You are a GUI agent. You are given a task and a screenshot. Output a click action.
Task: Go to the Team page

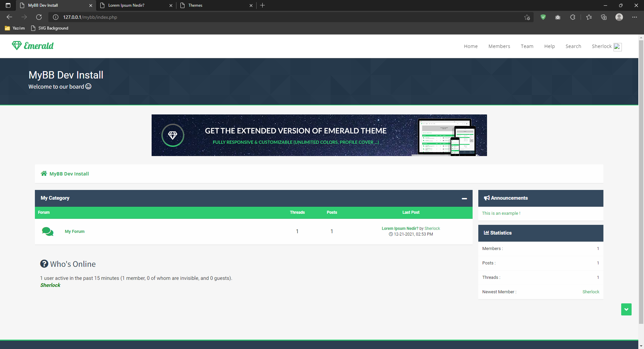click(x=527, y=46)
